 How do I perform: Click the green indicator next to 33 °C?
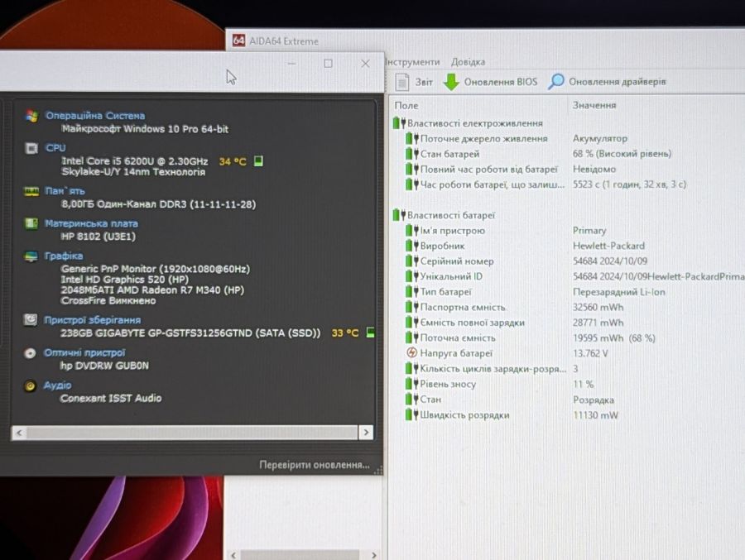click(x=371, y=333)
